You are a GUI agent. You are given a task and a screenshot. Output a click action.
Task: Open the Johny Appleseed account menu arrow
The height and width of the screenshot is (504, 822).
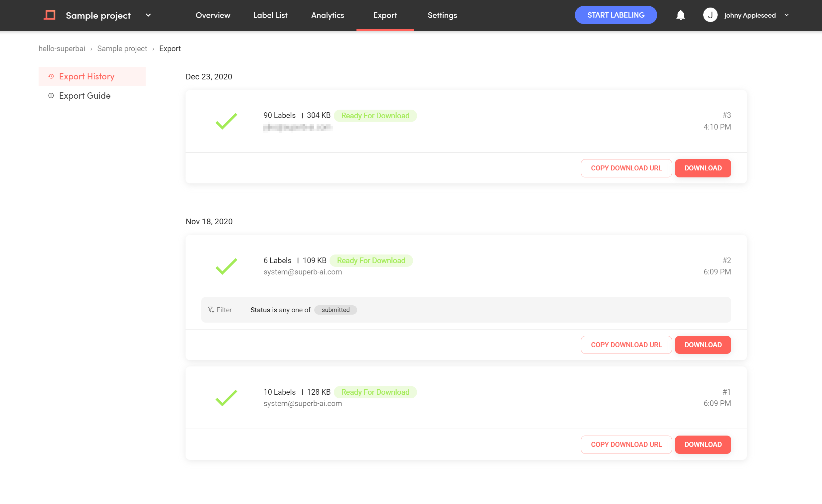click(787, 15)
